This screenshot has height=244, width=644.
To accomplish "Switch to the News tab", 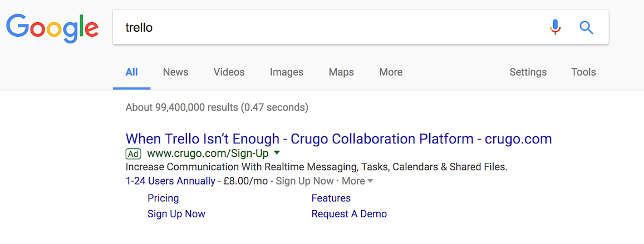I will (175, 72).
